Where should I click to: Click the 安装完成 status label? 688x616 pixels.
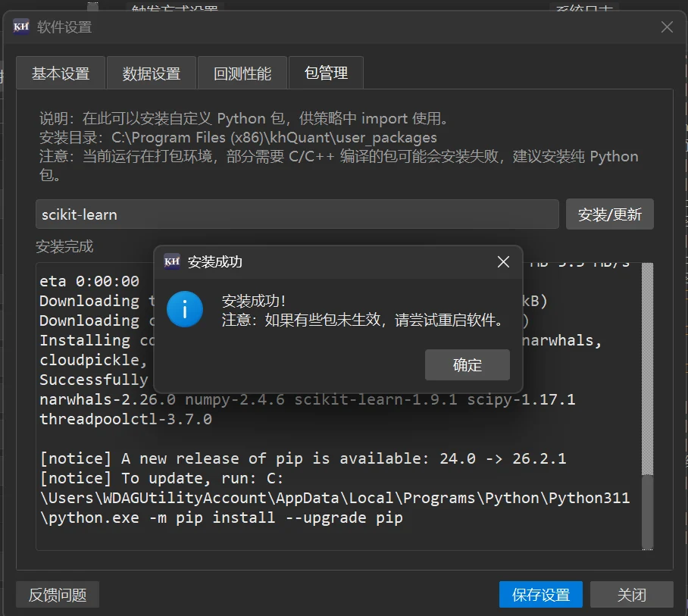tap(64, 246)
